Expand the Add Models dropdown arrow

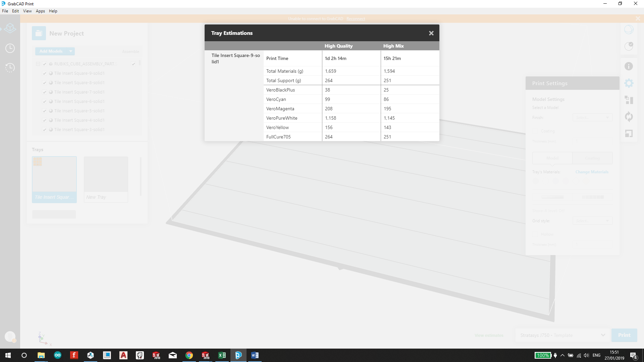point(71,51)
